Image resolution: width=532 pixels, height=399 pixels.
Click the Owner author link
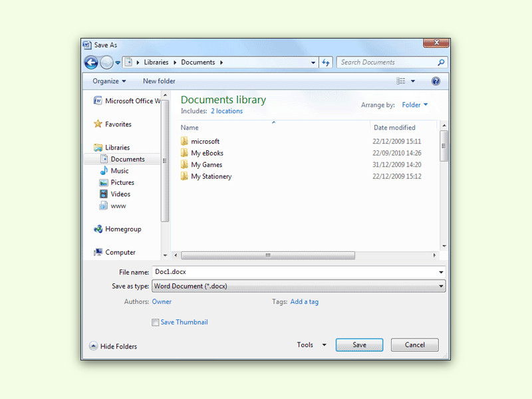tap(162, 302)
